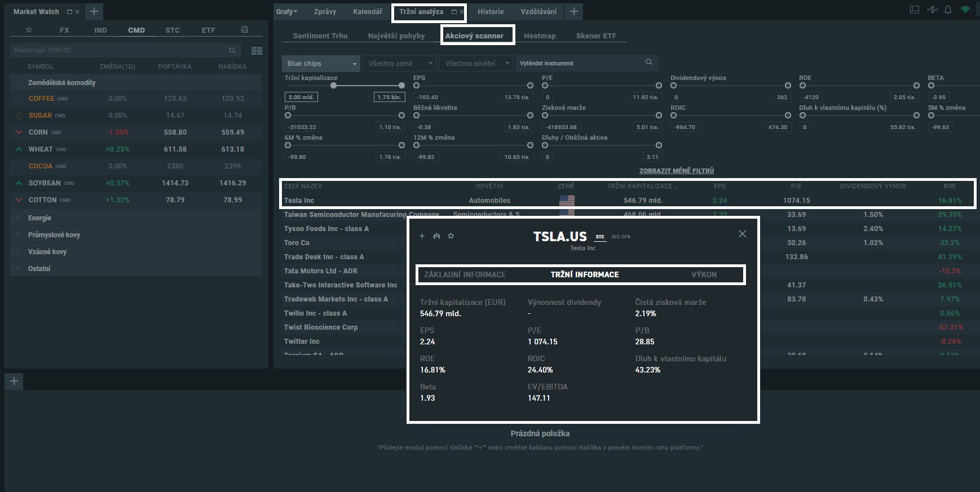Add a new tab next to Vzdělávání
Screen dimensions: 980x492
tap(574, 11)
